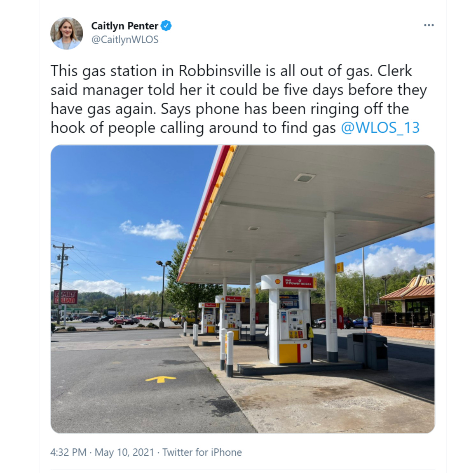Click the 4:32 PM timestamp
Image resolution: width=476 pixels, height=473 pixels.
tap(68, 452)
